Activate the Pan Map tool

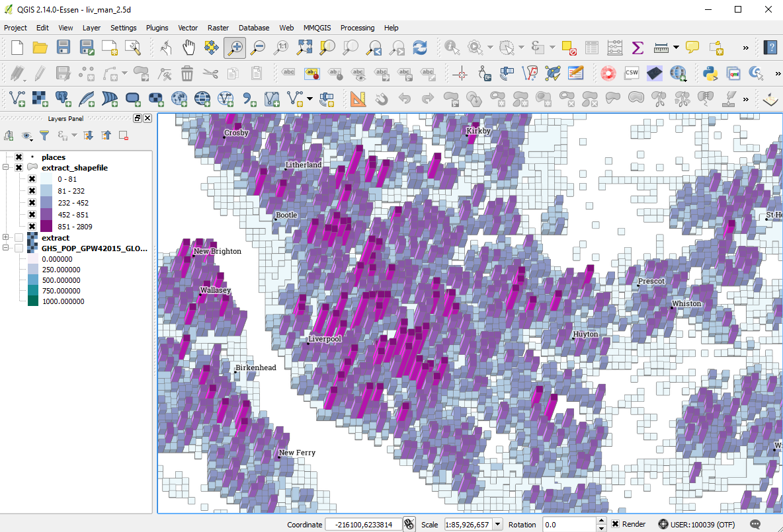pyautogui.click(x=188, y=48)
